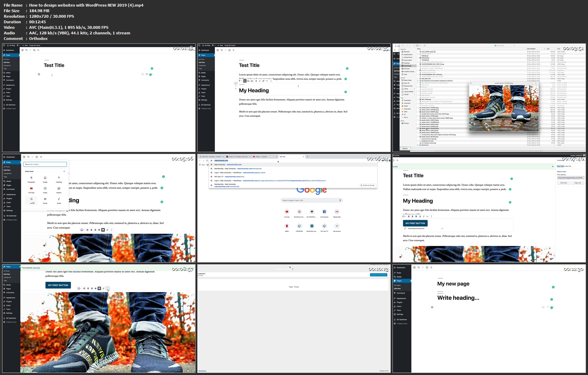Collapse the Most Used section, 00:05:06 frame

click(x=64, y=171)
